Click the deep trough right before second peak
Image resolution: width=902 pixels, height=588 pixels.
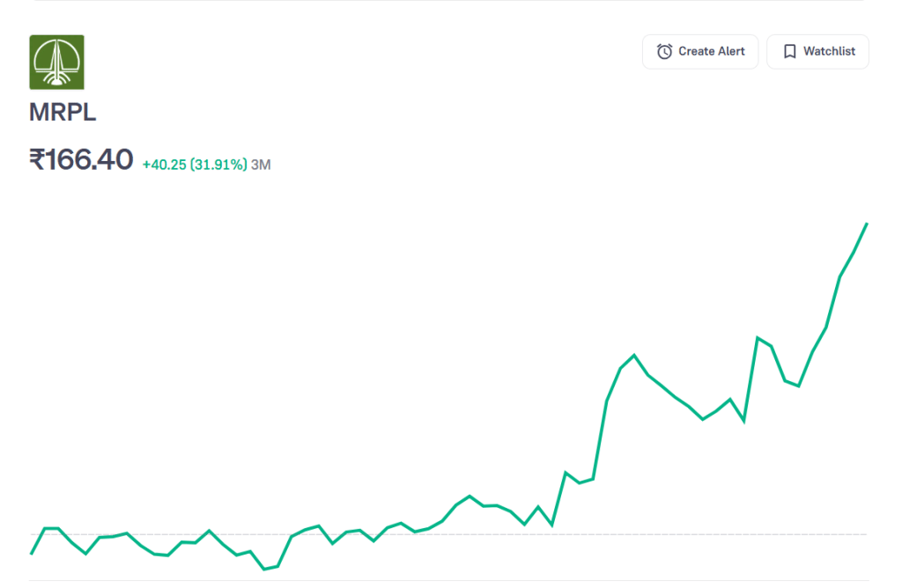pyautogui.click(x=744, y=421)
